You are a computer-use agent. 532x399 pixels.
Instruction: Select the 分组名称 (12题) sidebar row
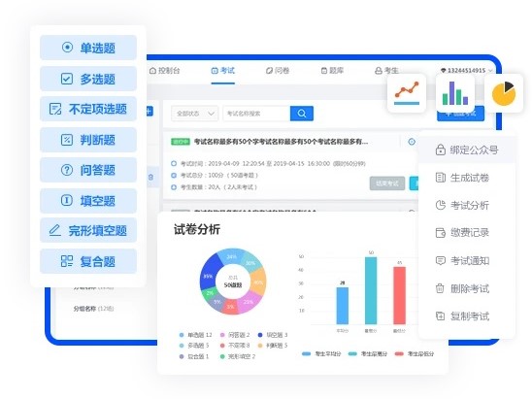pos(93,309)
